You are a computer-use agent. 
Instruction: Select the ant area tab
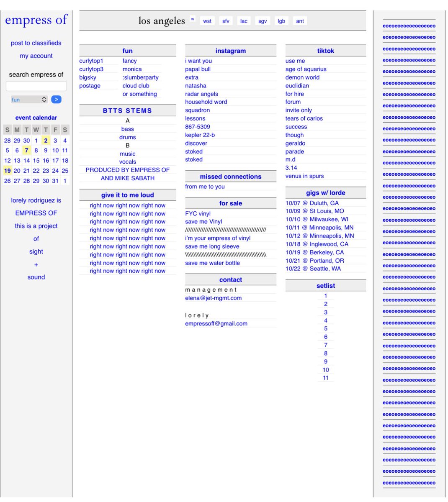point(300,21)
